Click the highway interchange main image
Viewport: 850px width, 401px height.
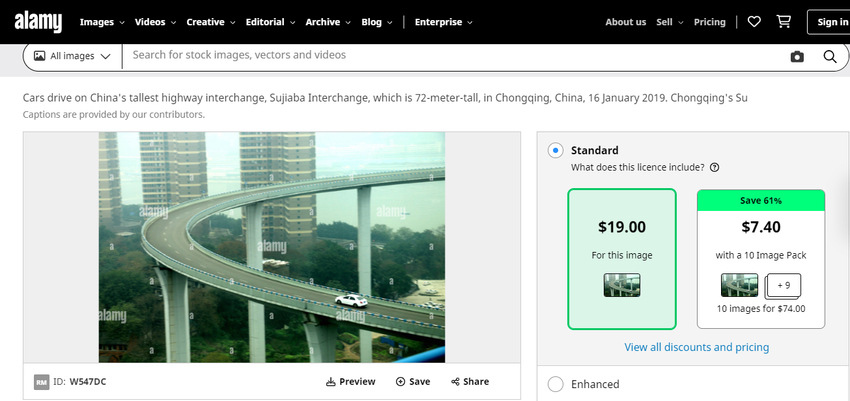272,247
